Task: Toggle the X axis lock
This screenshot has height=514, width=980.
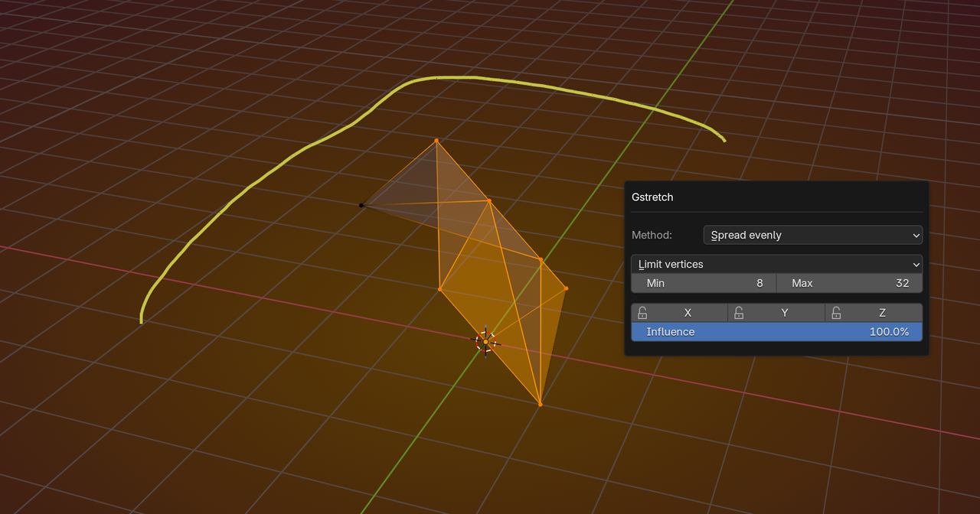Action: 679,313
